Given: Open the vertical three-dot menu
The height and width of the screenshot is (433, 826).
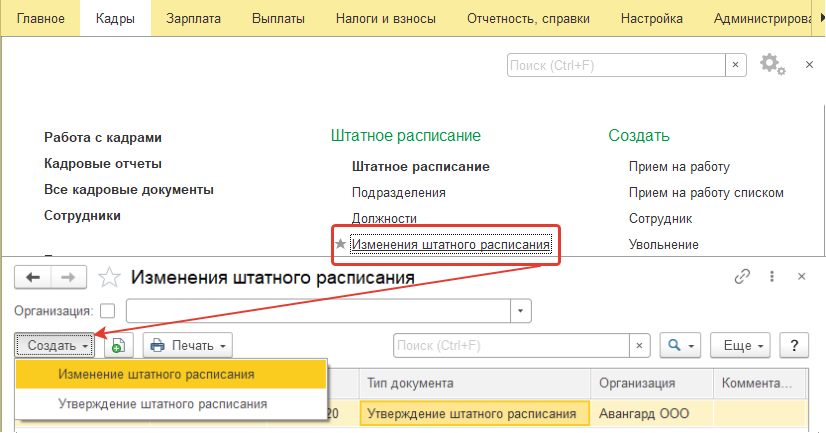Looking at the screenshot, I should click(772, 276).
